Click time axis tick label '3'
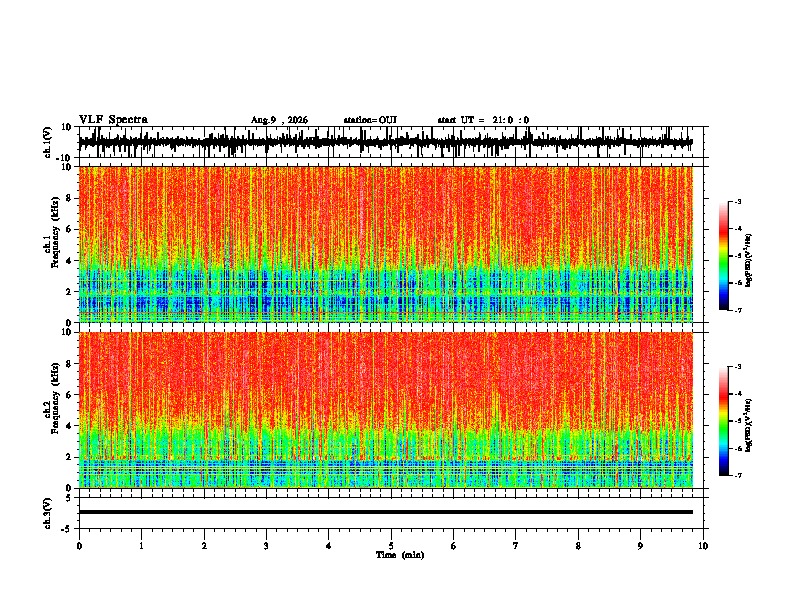Viewport: 792px width, 612px height. tap(266, 546)
